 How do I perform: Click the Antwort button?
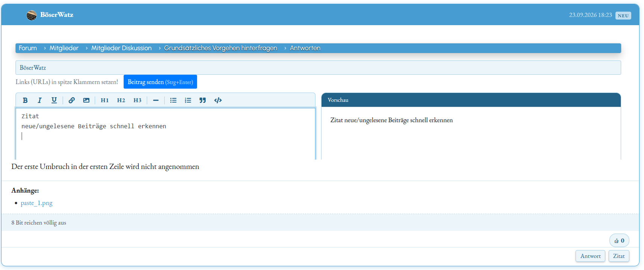[590, 256]
